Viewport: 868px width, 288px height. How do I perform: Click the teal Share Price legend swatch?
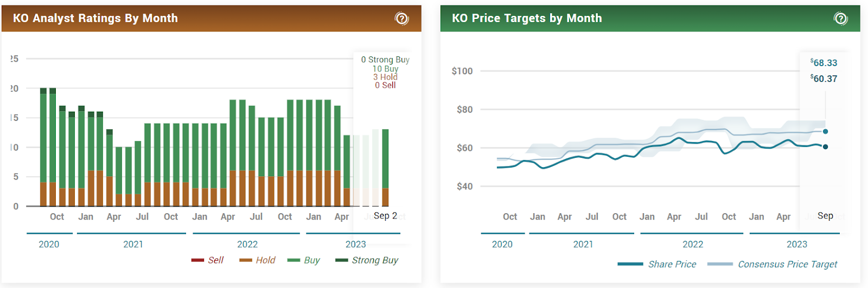630,264
